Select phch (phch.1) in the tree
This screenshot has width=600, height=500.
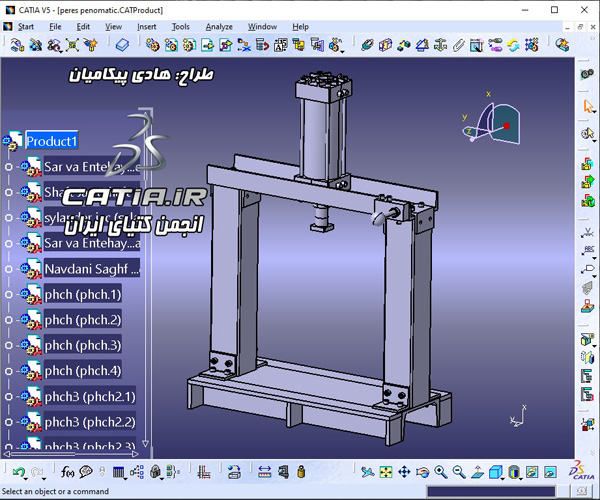pos(83,295)
